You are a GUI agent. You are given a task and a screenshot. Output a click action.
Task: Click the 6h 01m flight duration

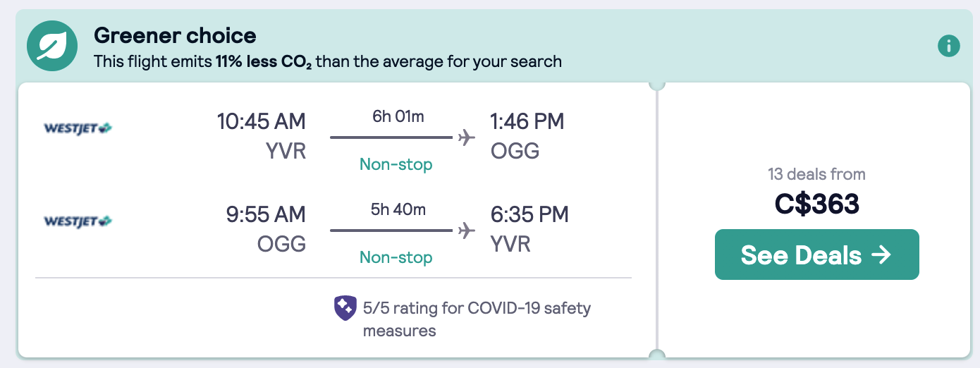[398, 116]
